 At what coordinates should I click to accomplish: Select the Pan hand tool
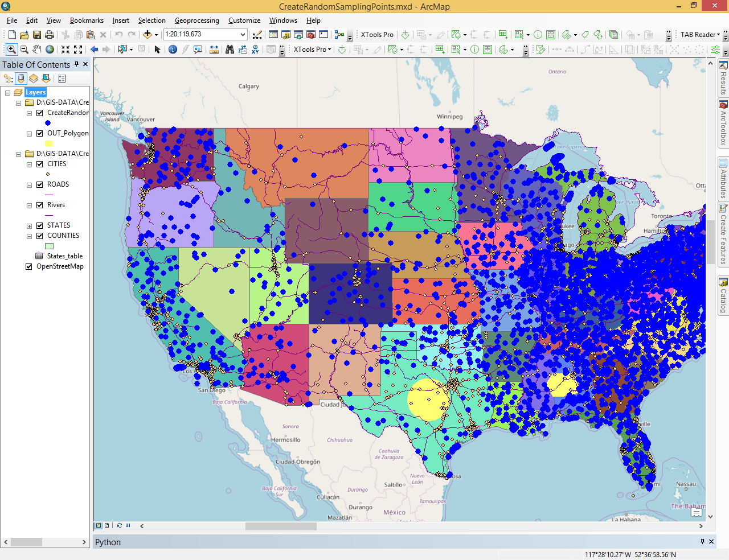point(37,50)
